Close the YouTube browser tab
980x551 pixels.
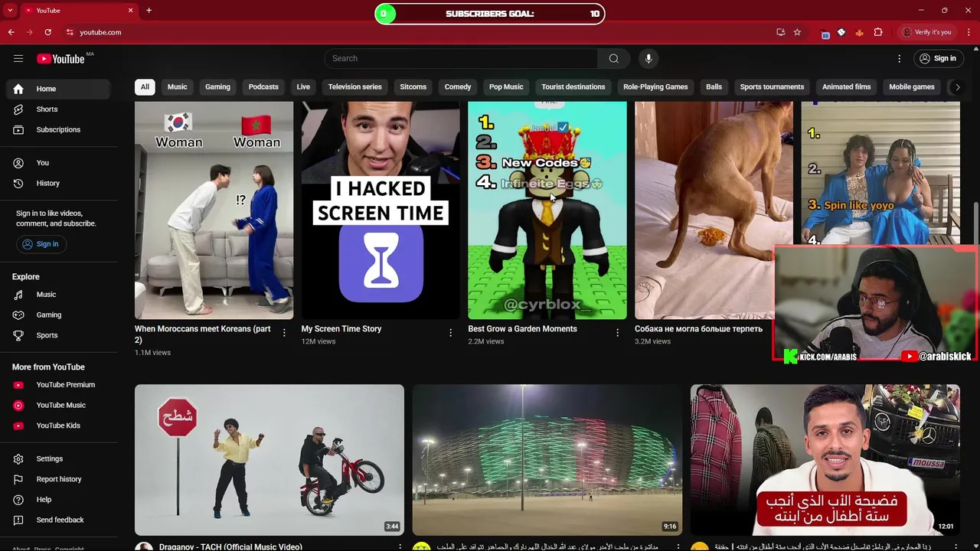(x=130, y=10)
